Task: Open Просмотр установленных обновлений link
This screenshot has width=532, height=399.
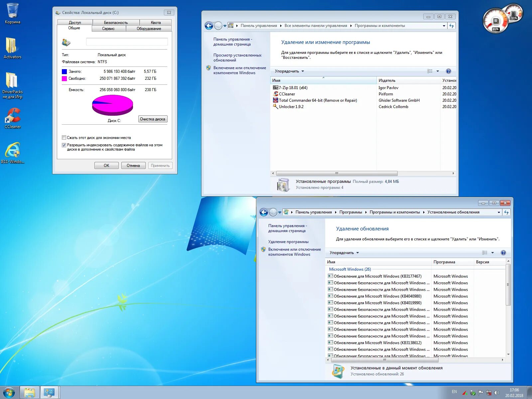Action: (x=237, y=58)
